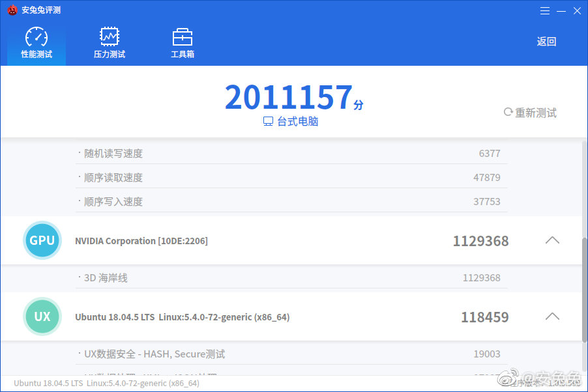The width and height of the screenshot is (588, 392).
Task: Collapse the GPU score section chevron
Action: pyautogui.click(x=552, y=240)
